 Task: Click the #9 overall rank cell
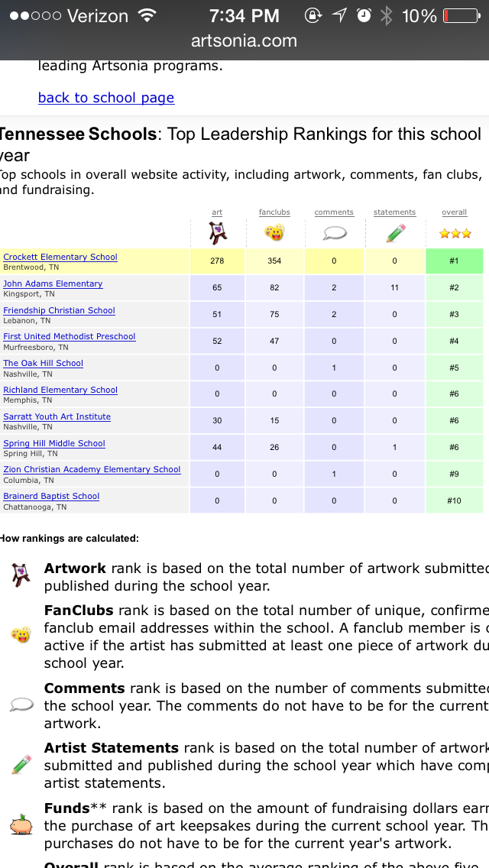click(x=454, y=474)
